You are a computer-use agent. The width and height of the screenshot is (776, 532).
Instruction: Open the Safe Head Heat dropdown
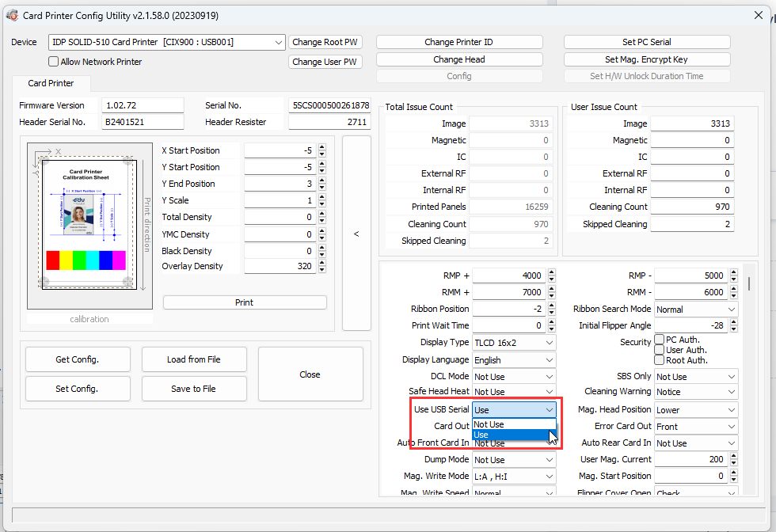[514, 391]
